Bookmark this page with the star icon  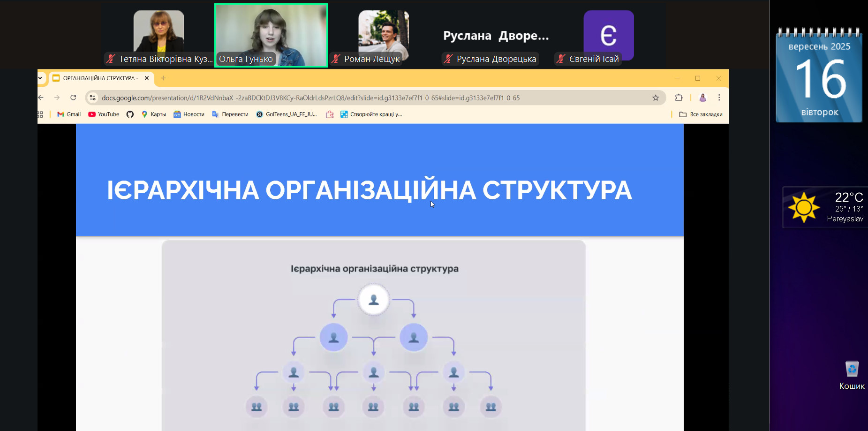click(x=655, y=98)
